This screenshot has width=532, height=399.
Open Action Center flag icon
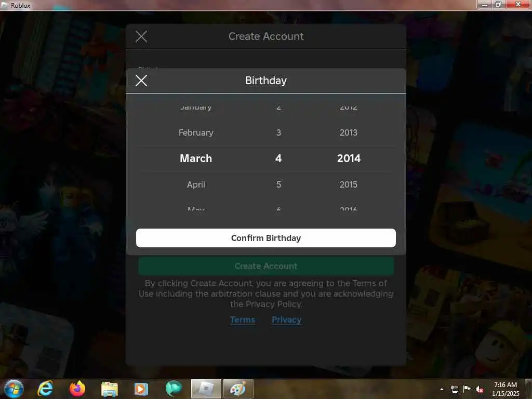[467, 389]
